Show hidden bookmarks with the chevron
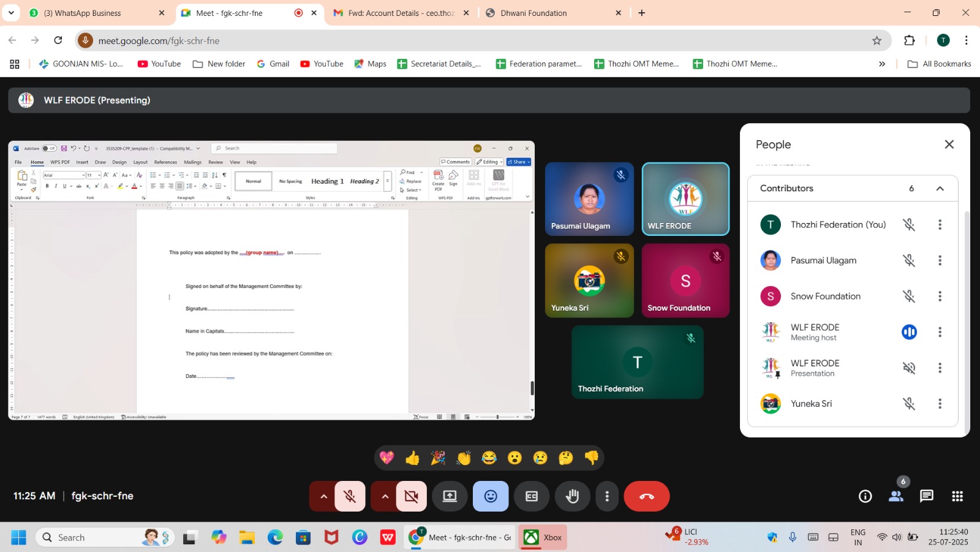 (x=882, y=64)
